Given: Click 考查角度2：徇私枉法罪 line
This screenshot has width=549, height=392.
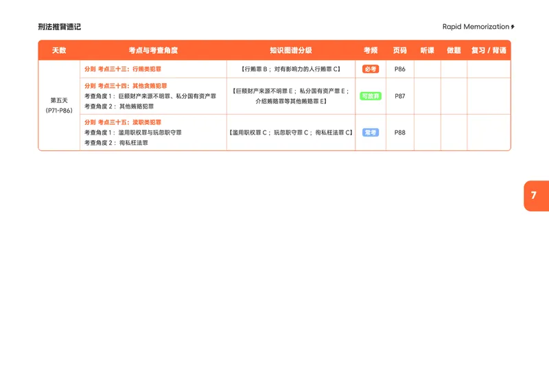Looking at the screenshot, I should click(x=116, y=143).
